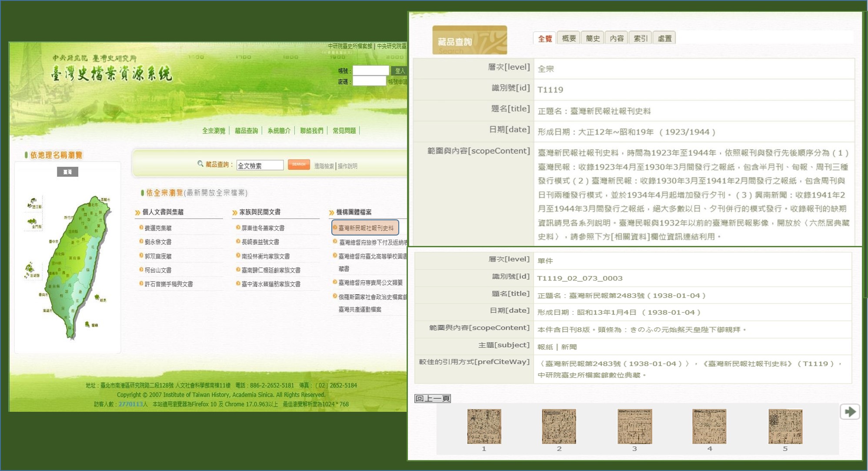Click the 臺灣史檔案資源系統 site title logo

click(x=112, y=74)
